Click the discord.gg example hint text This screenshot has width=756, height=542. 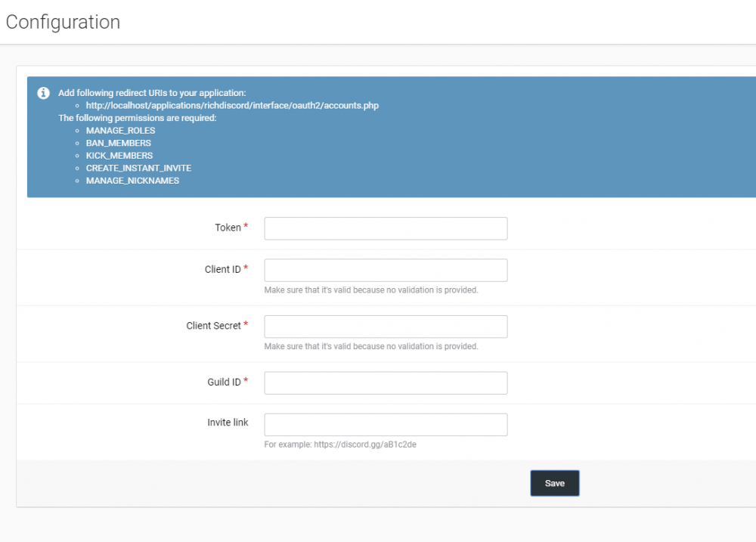click(x=340, y=444)
